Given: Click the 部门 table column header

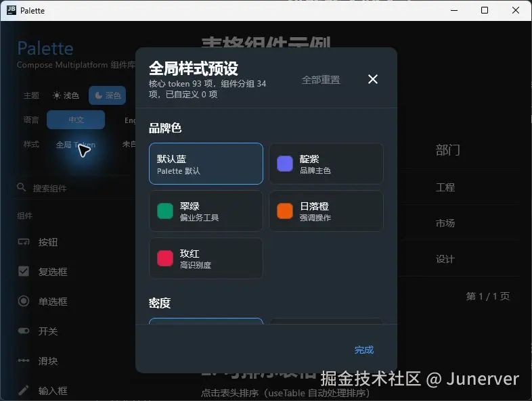Looking at the screenshot, I should point(447,150).
